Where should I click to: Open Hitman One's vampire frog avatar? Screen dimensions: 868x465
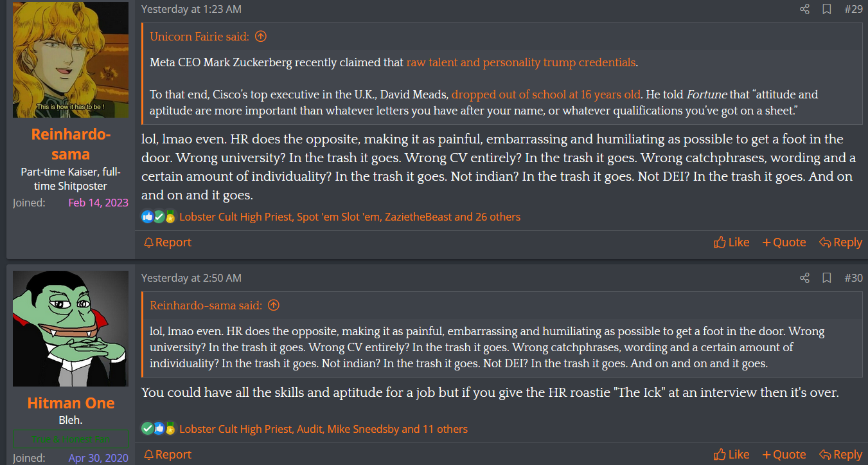pos(71,329)
